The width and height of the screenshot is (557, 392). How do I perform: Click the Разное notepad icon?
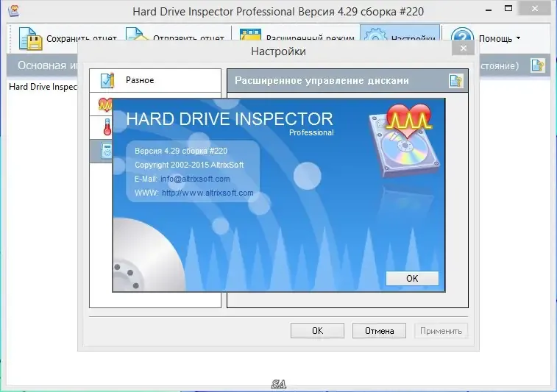coord(107,80)
